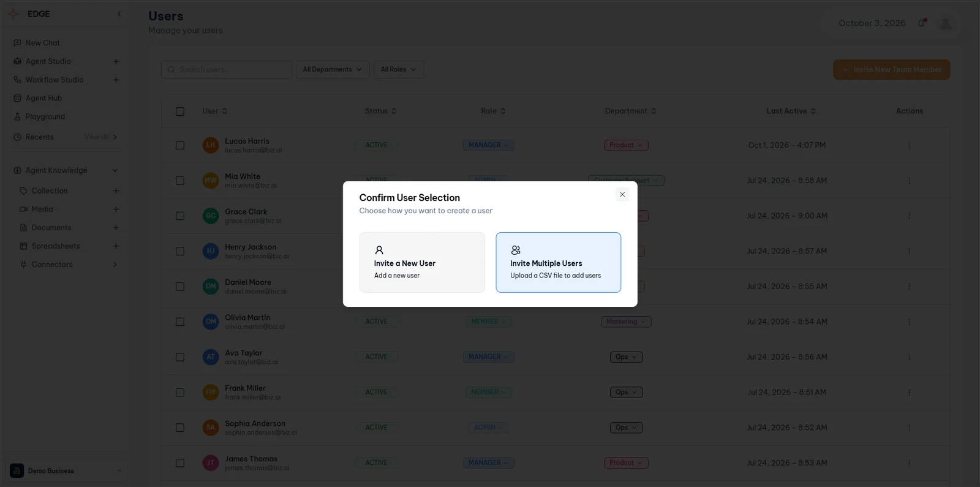
Task: Open the notifications bell icon
Action: (x=921, y=23)
